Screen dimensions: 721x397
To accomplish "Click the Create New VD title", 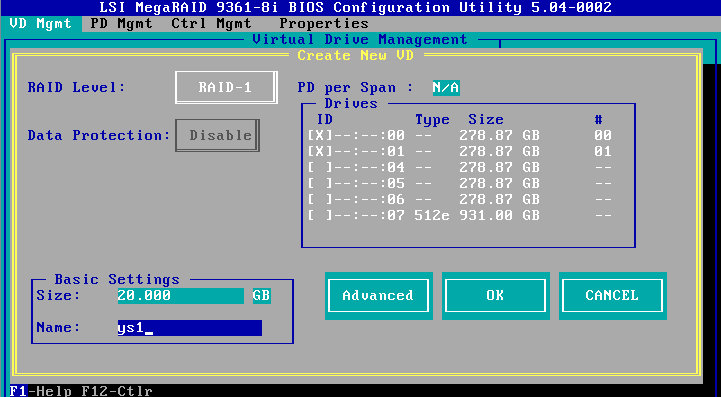I will 355,56.
